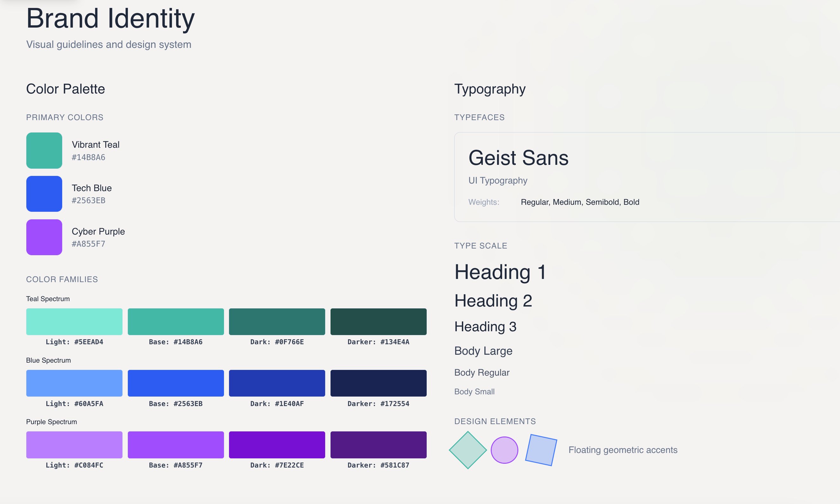Image resolution: width=840 pixels, height=504 pixels.
Task: Click the #14B8A6 hex under Vibrant Teal
Action: 89,157
